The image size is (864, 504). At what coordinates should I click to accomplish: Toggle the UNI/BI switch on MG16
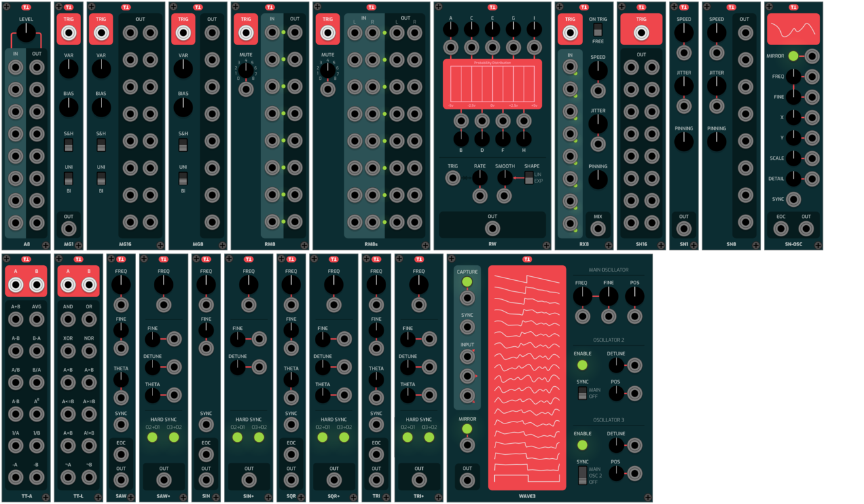[101, 179]
